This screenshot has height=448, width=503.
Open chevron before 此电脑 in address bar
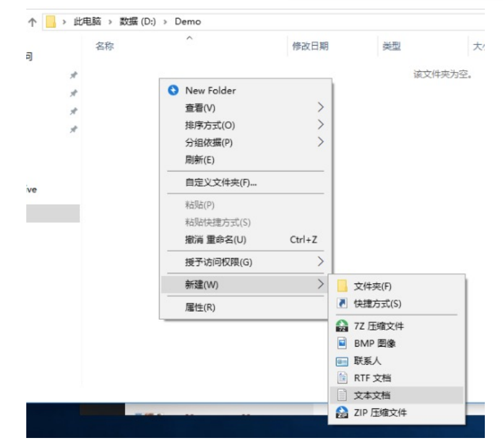(x=64, y=22)
